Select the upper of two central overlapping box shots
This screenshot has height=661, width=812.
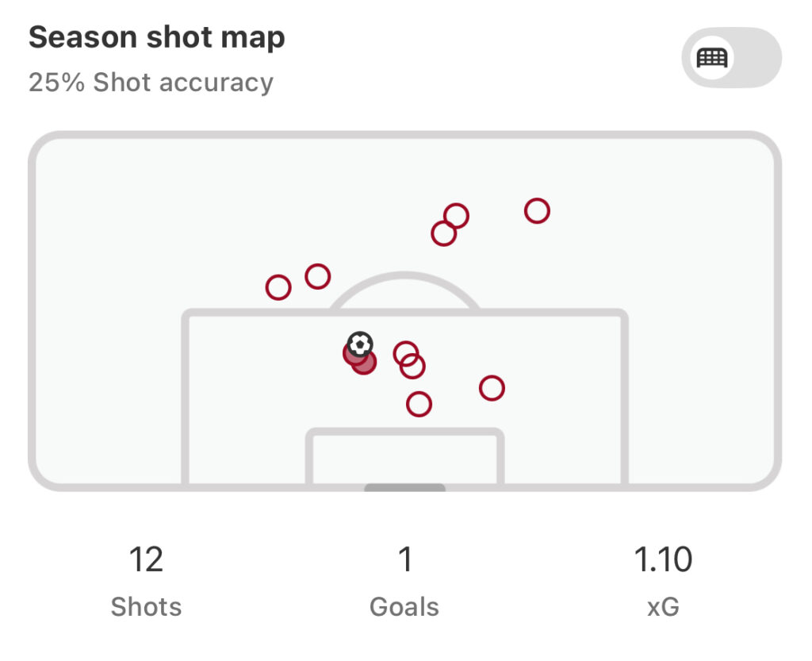[405, 354]
